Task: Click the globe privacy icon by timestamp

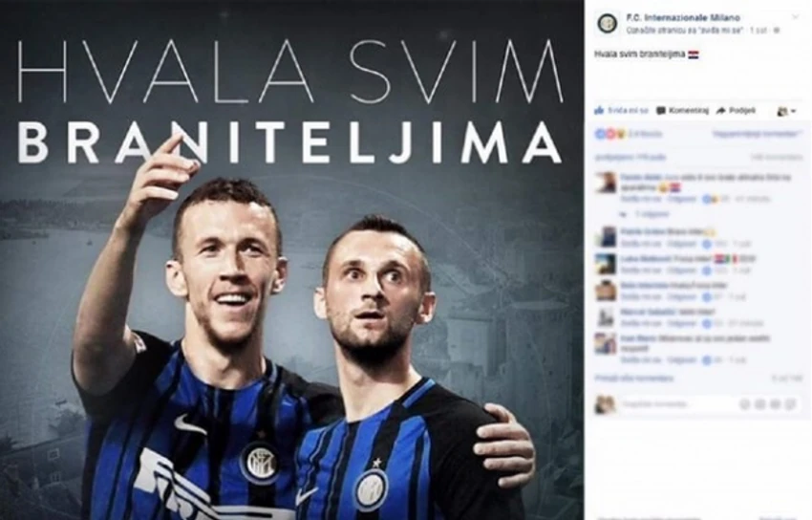Action: coord(777,31)
